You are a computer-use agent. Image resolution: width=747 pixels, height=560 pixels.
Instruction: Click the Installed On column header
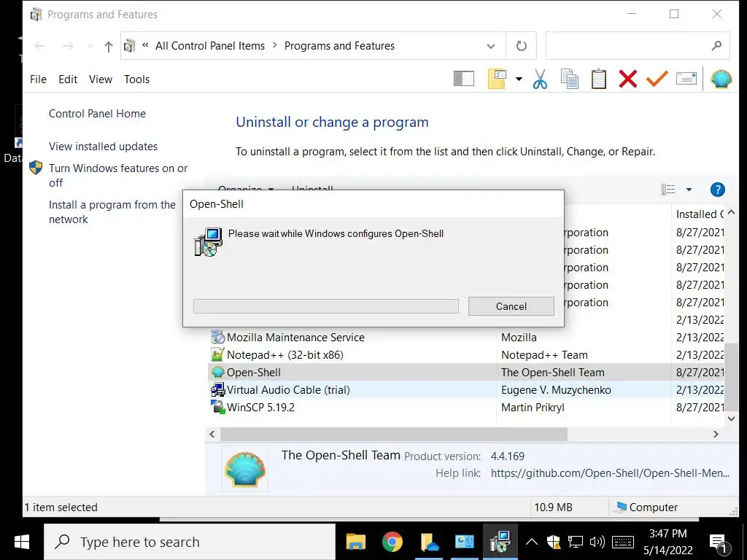pyautogui.click(x=700, y=214)
